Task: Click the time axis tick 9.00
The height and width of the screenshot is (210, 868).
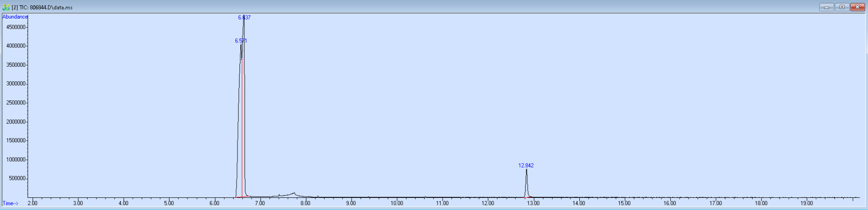Action: 351,203
